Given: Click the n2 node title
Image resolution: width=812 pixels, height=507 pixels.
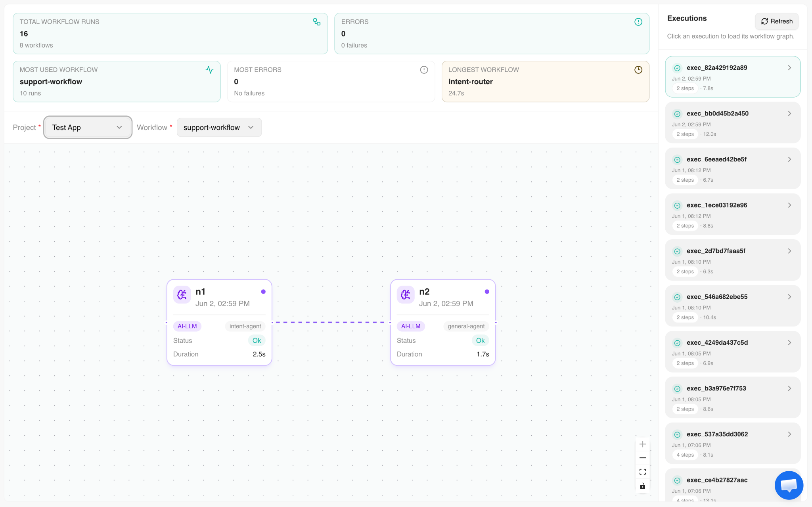Looking at the screenshot, I should point(424,292).
